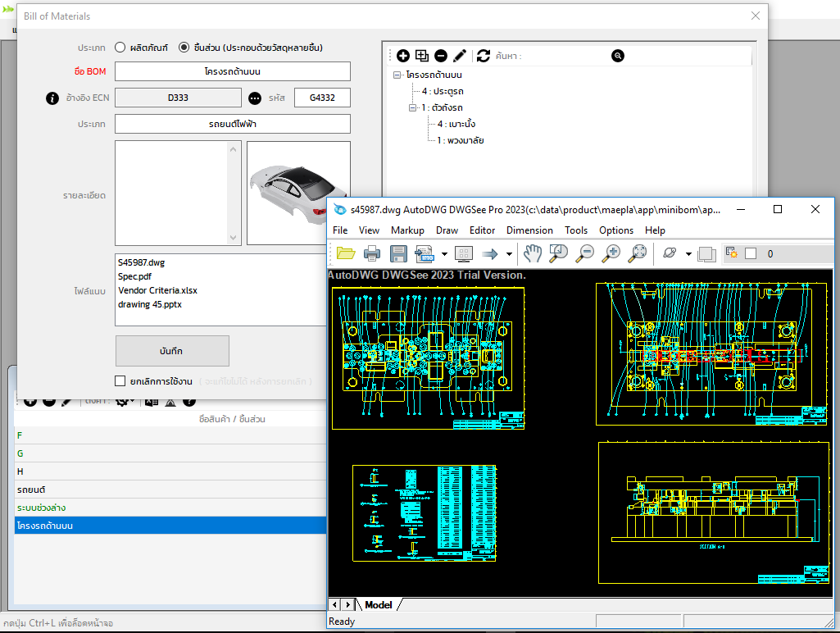Collapse the โครงรถด้านบน root tree node

pyautogui.click(x=397, y=75)
